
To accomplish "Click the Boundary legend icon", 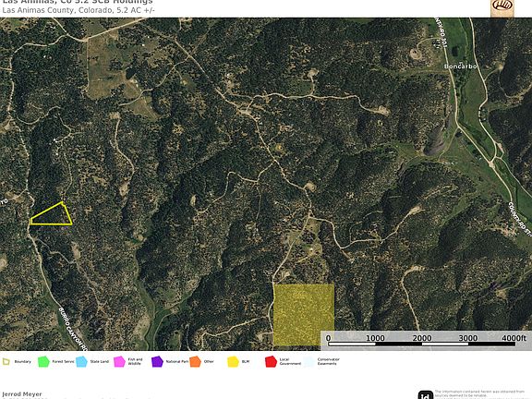I will 6,361.
